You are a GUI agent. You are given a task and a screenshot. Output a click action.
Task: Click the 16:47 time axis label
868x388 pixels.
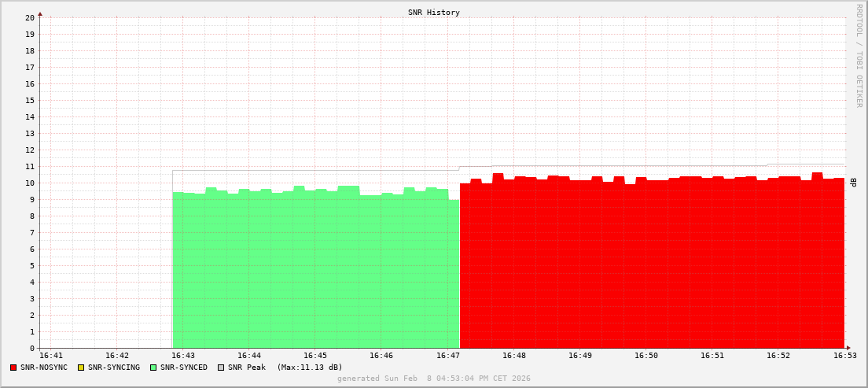pos(447,357)
